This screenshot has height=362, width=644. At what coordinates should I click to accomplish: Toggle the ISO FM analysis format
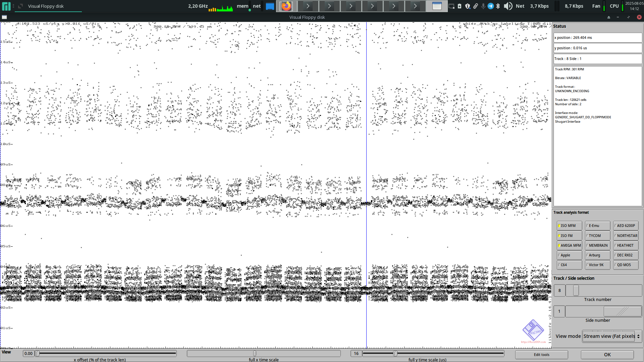pos(569,236)
